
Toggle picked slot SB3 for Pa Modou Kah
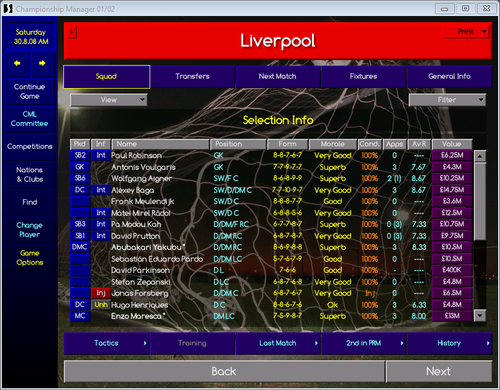pyautogui.click(x=80, y=224)
